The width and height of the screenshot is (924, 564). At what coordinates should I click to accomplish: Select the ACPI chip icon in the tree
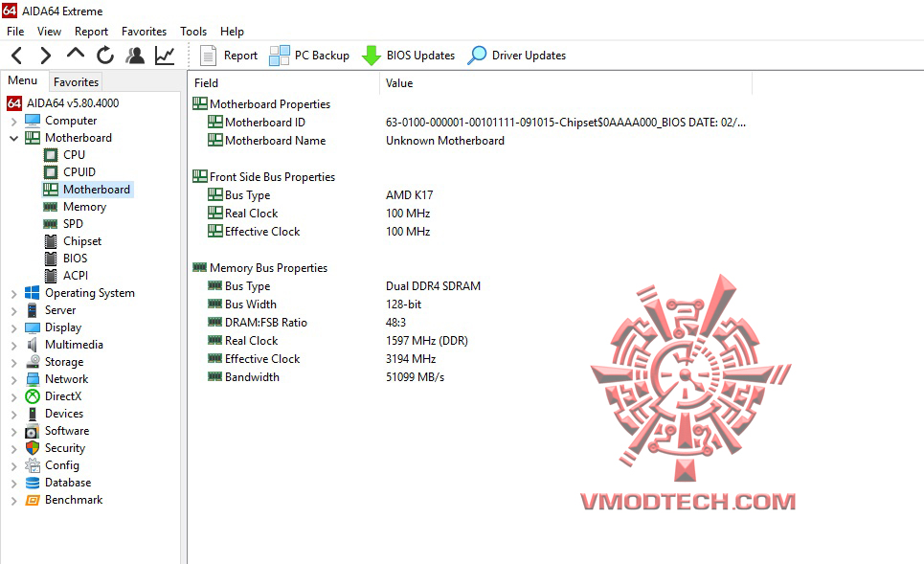52,275
